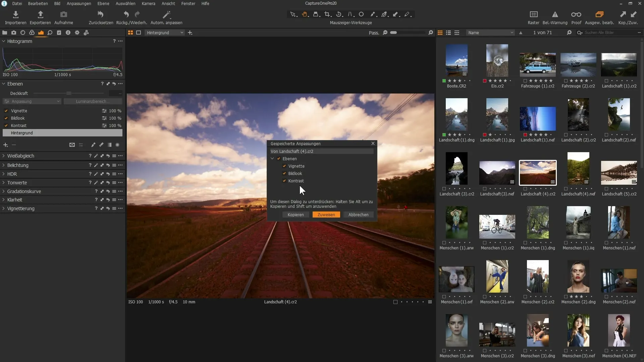Image resolution: width=644 pixels, height=362 pixels.
Task: Open the Ebene menu
Action: click(103, 3)
